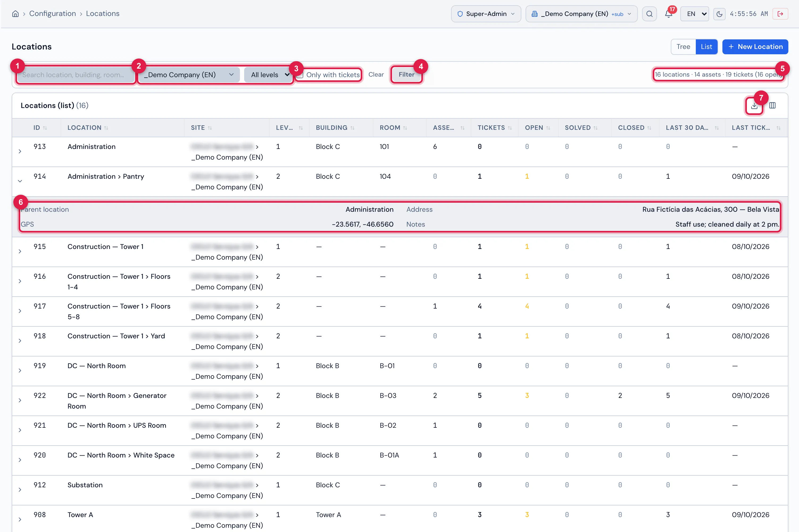Expand row 912 Substation

pyautogui.click(x=20, y=490)
